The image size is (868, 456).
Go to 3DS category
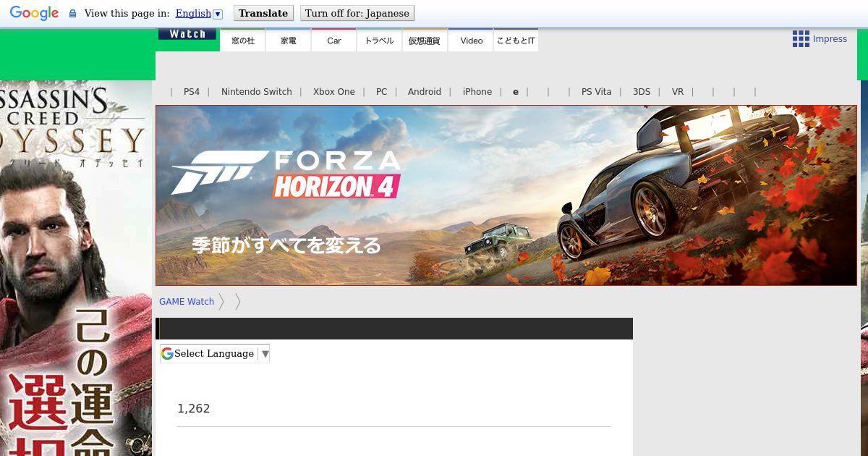coord(642,92)
